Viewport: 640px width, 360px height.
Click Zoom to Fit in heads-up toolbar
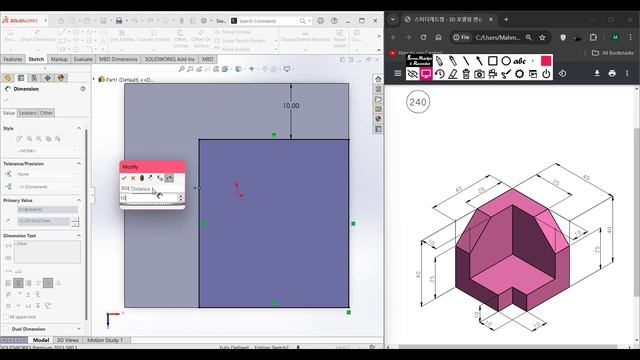[x=182, y=69]
